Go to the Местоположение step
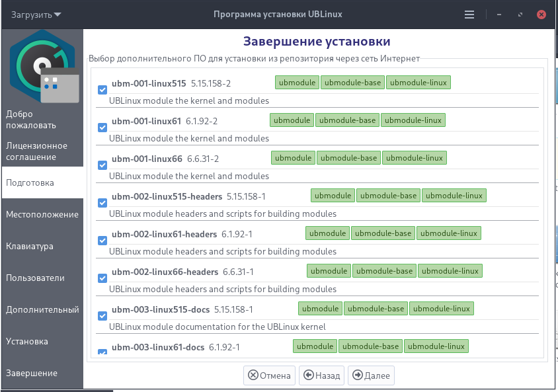 pos(42,214)
